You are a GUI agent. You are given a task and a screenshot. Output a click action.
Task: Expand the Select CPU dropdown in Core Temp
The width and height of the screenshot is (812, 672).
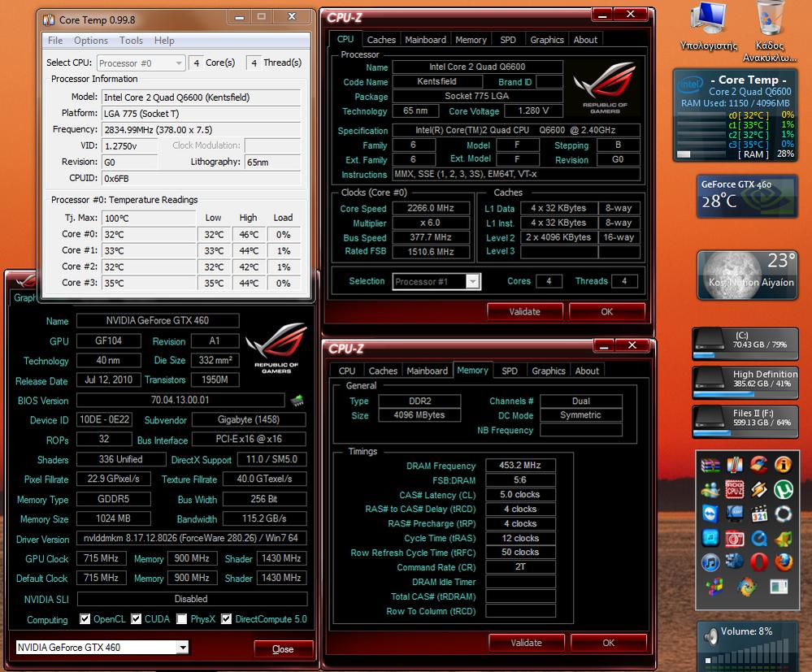pos(141,63)
